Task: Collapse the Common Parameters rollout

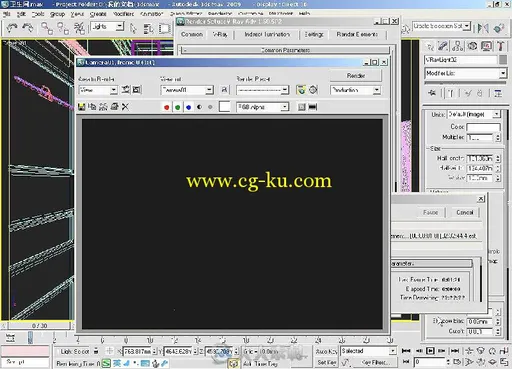Action: (x=285, y=50)
